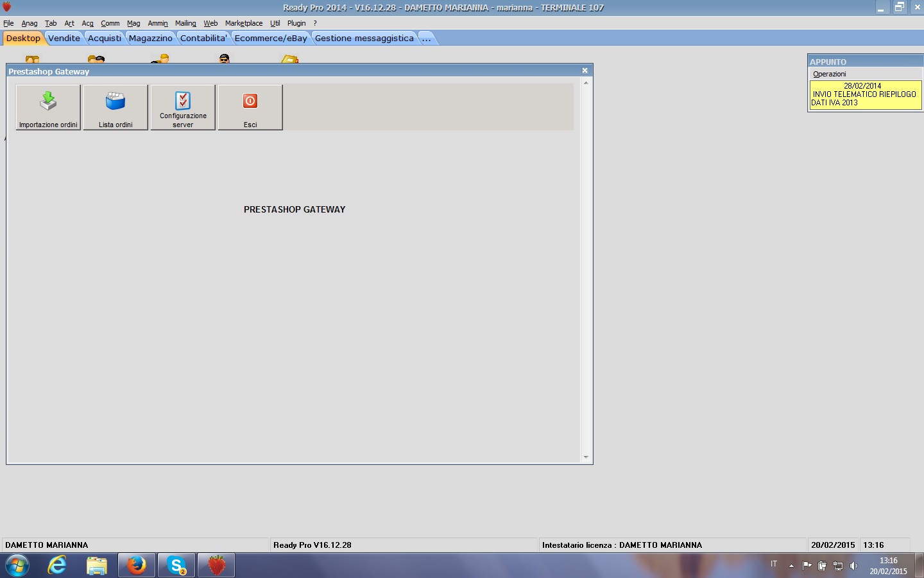Click the Ready Pro strawberry taskbar icon
924x578 pixels.
pyautogui.click(x=216, y=566)
